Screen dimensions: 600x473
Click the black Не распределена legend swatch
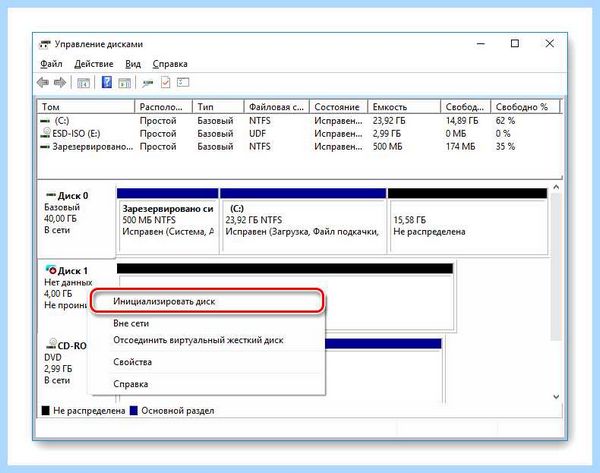46,411
